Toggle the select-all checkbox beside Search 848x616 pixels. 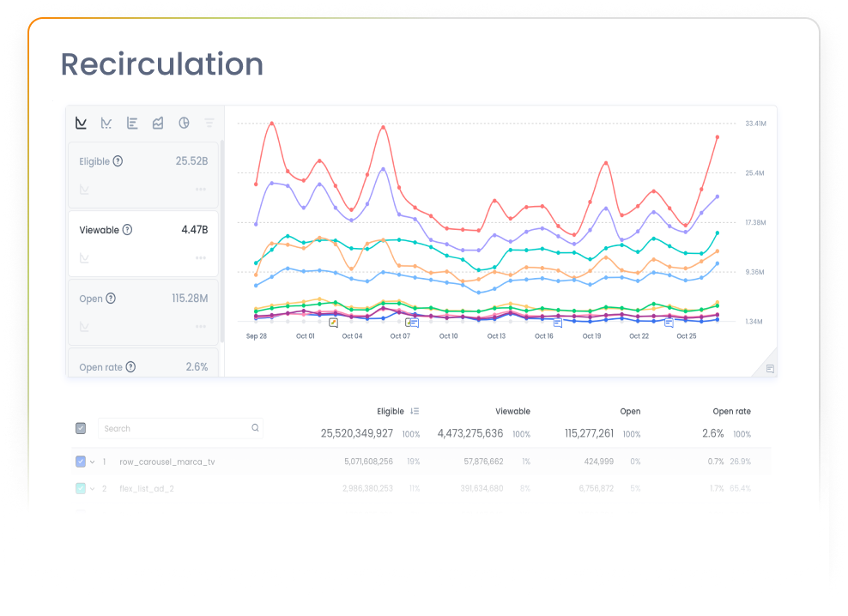pyautogui.click(x=81, y=428)
